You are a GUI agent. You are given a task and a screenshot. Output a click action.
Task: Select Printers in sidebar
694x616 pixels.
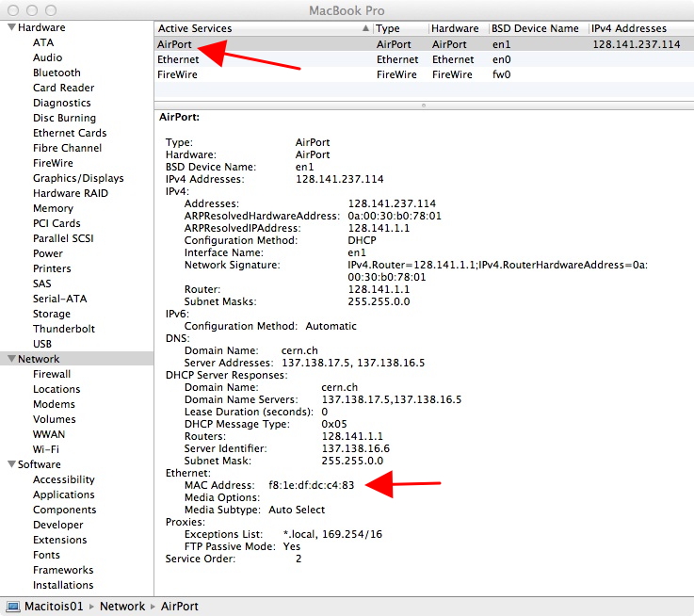click(52, 268)
